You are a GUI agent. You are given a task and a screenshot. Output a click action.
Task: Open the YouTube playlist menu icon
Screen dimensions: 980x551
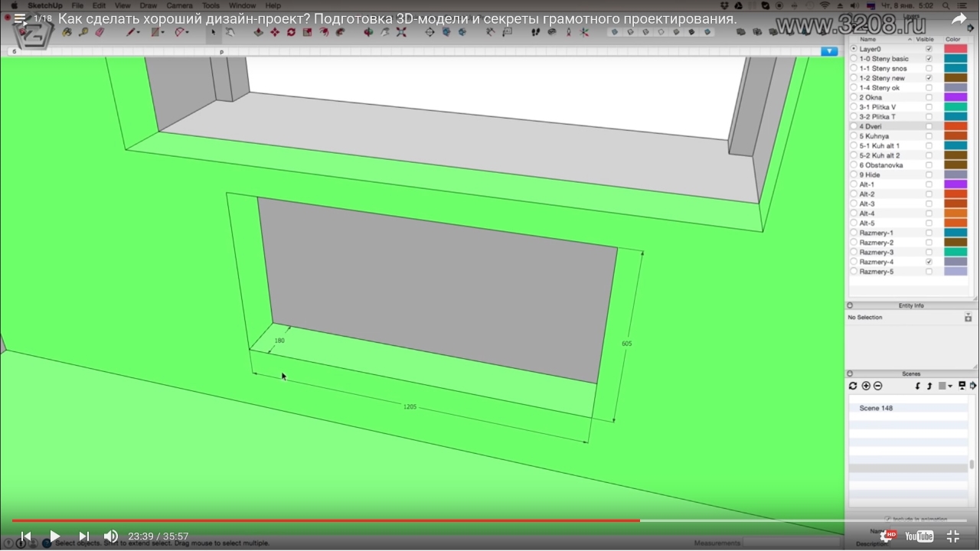point(20,19)
